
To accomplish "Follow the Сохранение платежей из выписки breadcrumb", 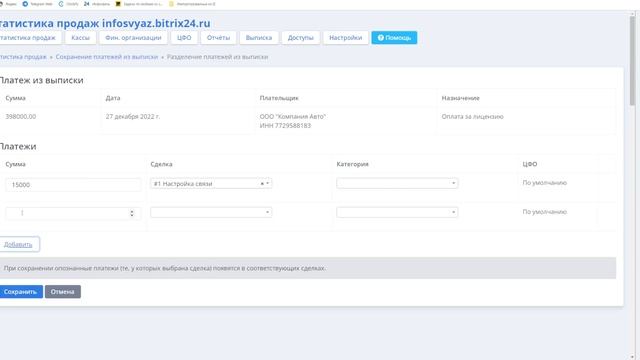I will 107,57.
